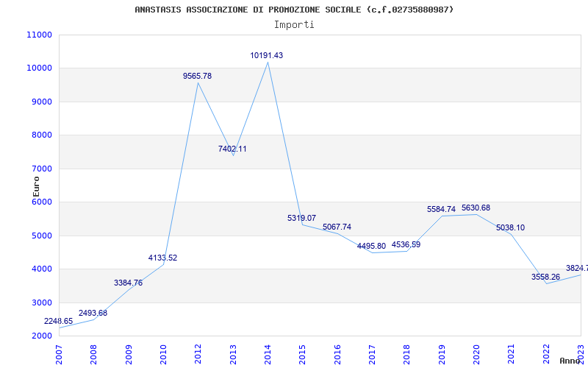
Task: Click the 2020 year label
Action: click(x=476, y=355)
